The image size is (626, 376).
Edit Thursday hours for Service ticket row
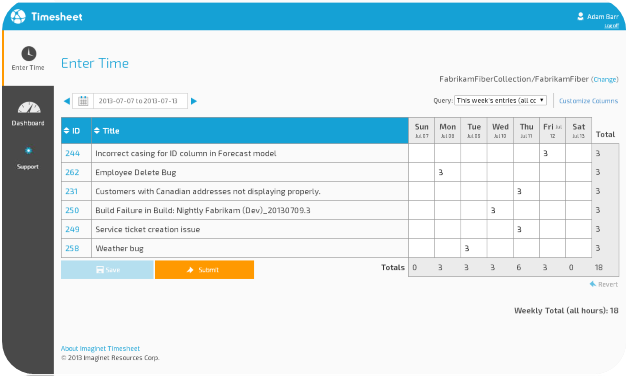pyautogui.click(x=526, y=229)
